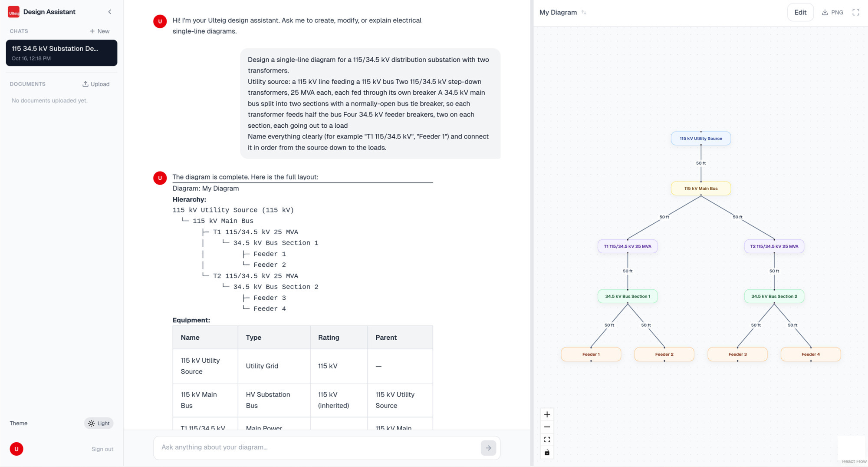868x467 pixels.
Task: Fit the diagram to view
Action: pos(547,440)
